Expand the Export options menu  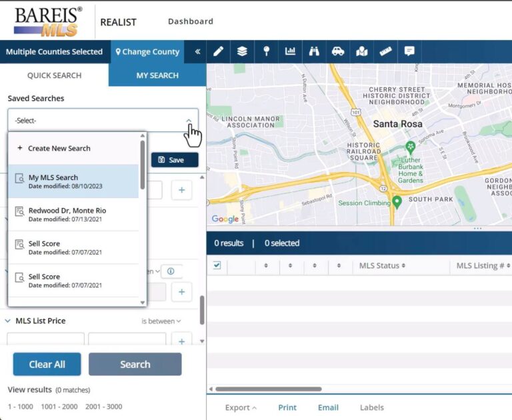pos(241,407)
